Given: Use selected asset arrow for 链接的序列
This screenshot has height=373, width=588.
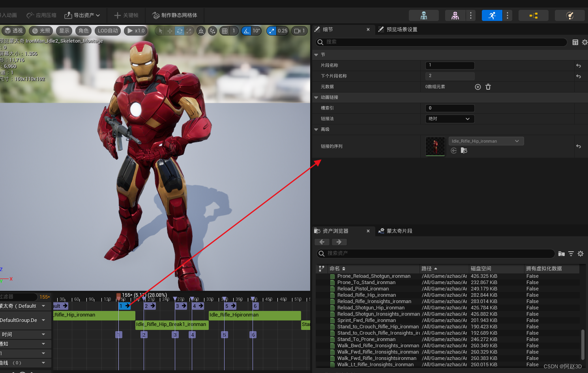Looking at the screenshot, I should coord(454,151).
